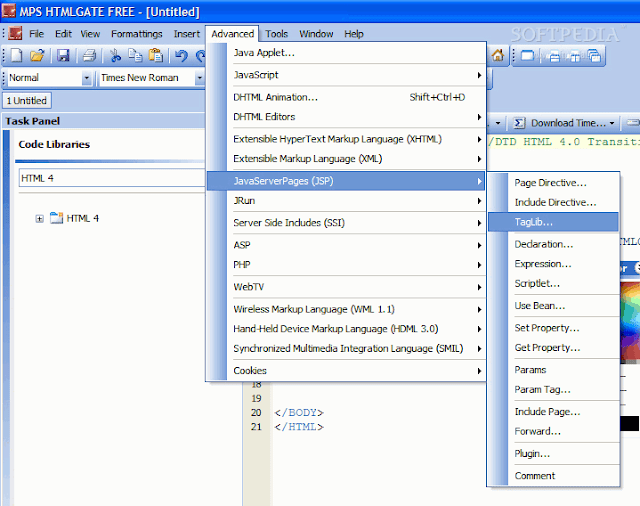
Task: Click the application icon beside File menu
Action: coord(15,33)
